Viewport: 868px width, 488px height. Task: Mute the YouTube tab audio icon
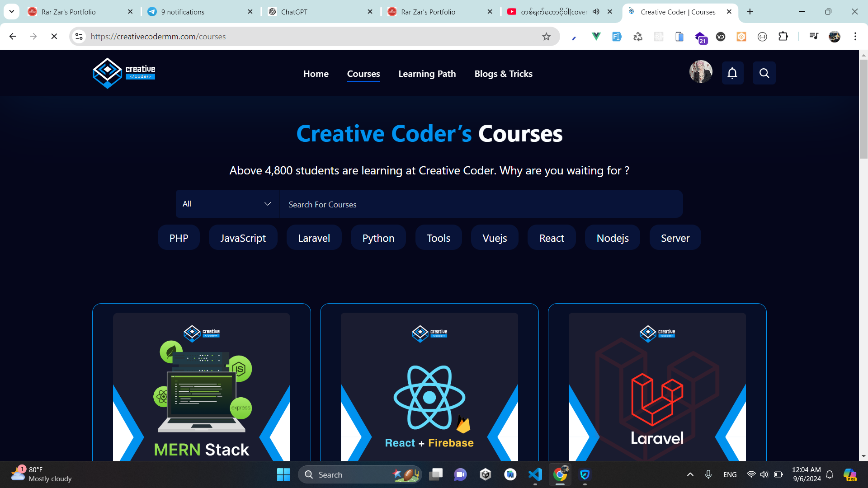pyautogui.click(x=596, y=12)
